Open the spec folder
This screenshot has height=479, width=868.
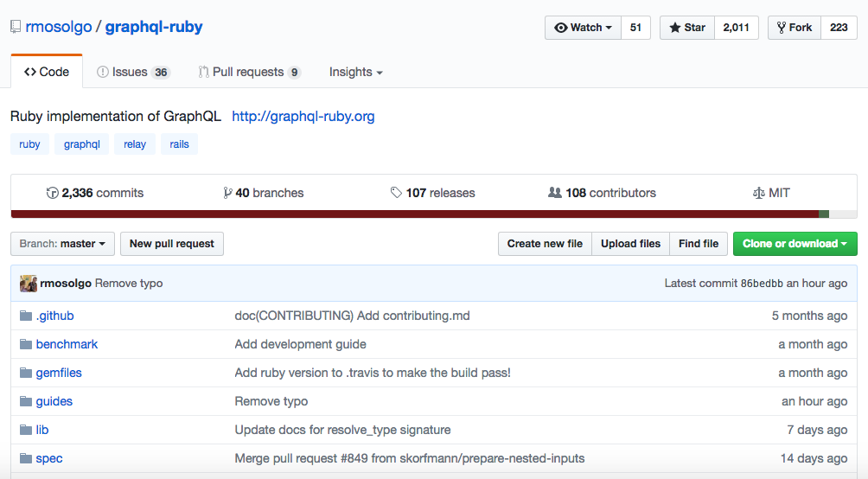tap(49, 458)
